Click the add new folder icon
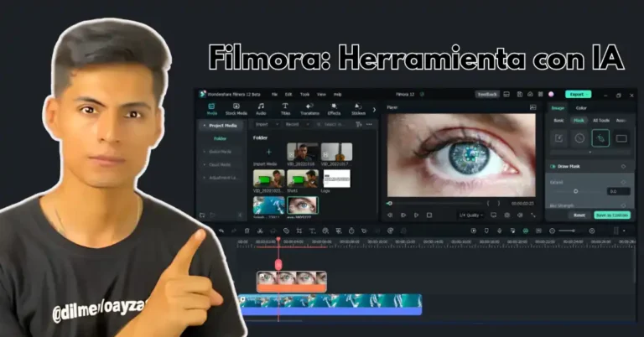The height and width of the screenshot is (337, 644). click(x=202, y=215)
